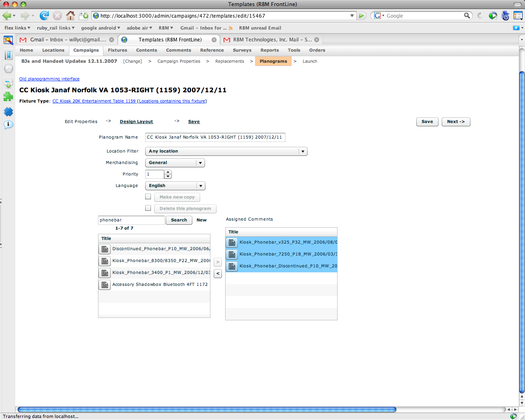This screenshot has height=420, width=525.
Task: Click the bookmark book icon in left sidebar
Action: [8, 55]
